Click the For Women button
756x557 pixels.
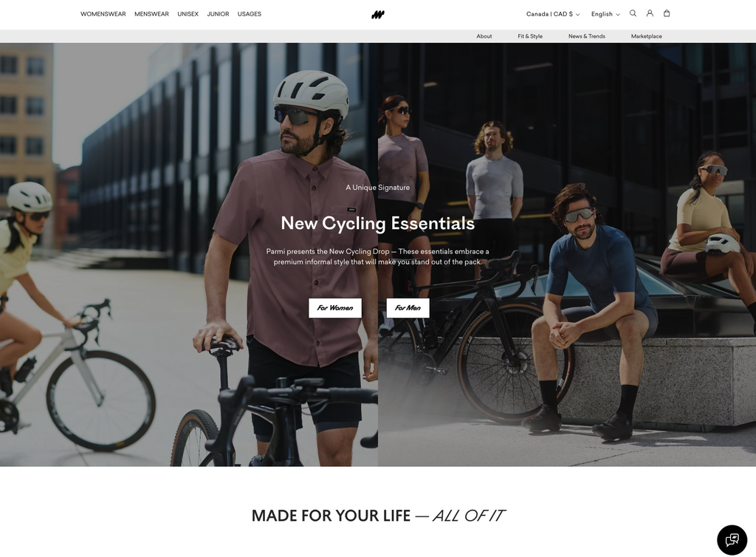click(335, 307)
